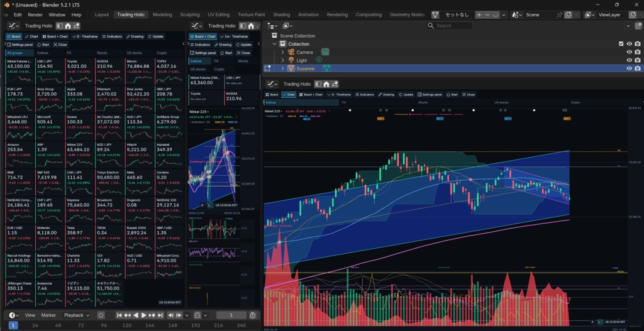Click the Light object data icon in outliner
The height and width of the screenshot is (331, 644).
[x=319, y=60]
